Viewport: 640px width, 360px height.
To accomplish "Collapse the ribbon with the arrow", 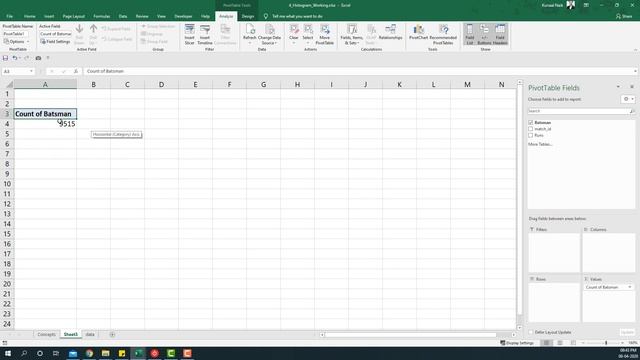I will (636, 50).
